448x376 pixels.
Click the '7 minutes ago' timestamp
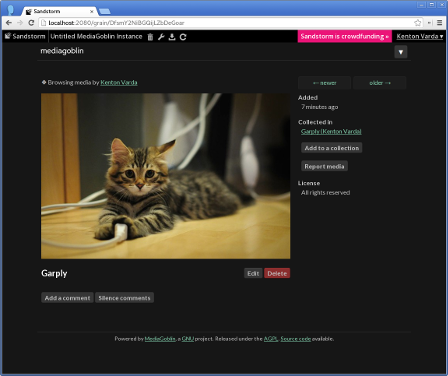coord(320,107)
